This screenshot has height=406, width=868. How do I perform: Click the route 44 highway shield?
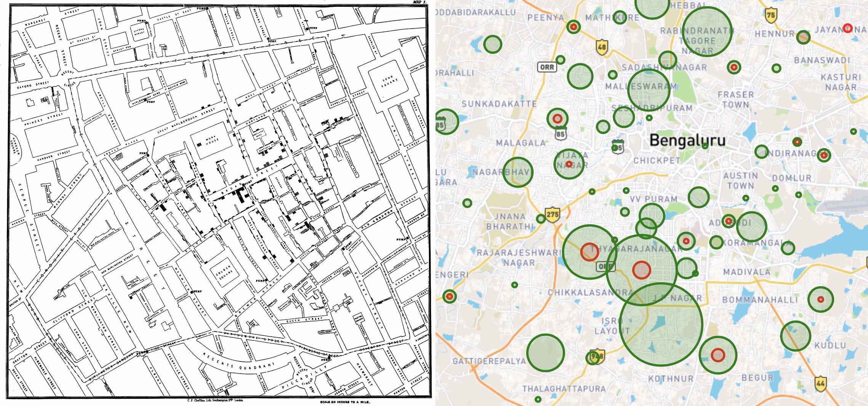point(821,384)
